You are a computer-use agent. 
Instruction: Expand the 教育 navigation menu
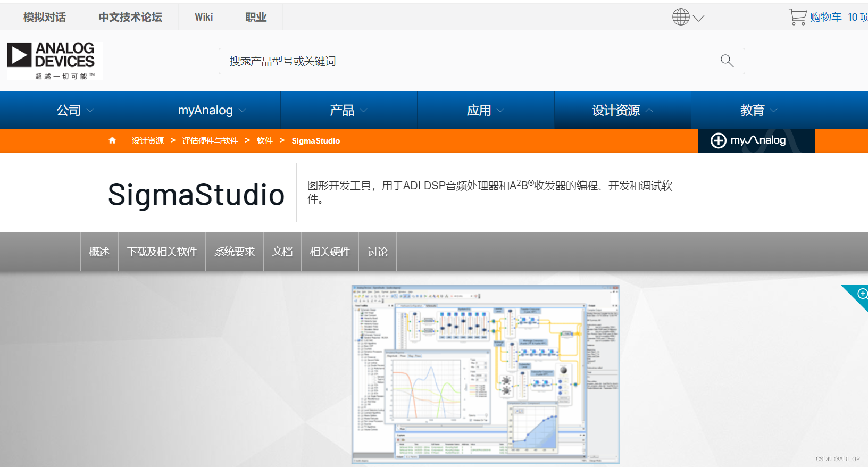[759, 110]
